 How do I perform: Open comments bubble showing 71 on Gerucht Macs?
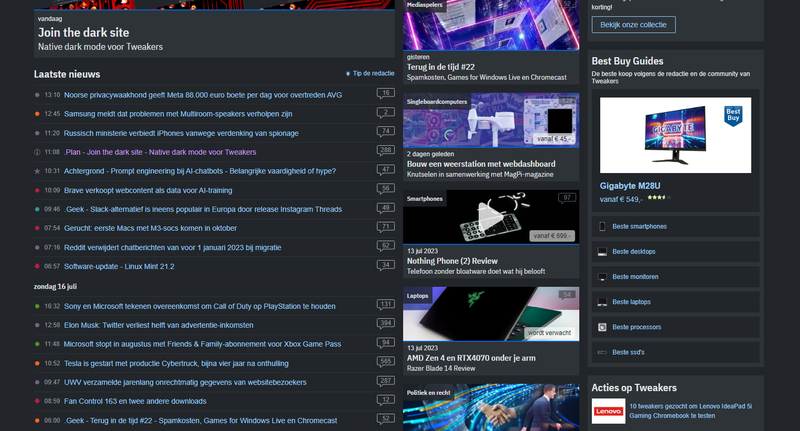[x=386, y=227]
